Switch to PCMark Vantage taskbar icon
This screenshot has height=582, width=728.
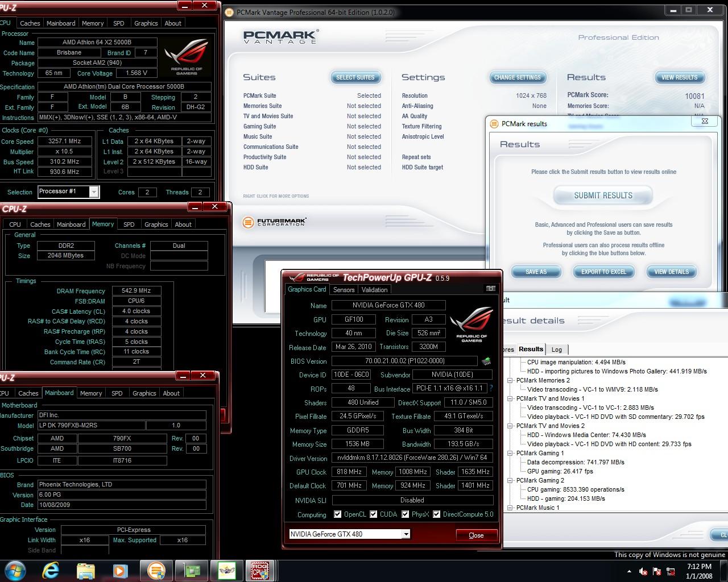click(x=156, y=570)
